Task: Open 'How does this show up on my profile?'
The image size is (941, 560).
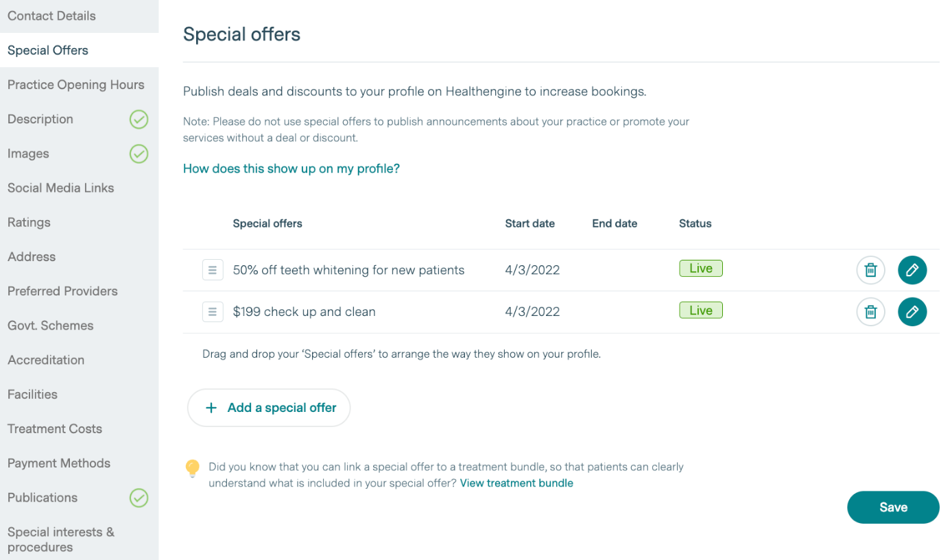Action: point(291,169)
